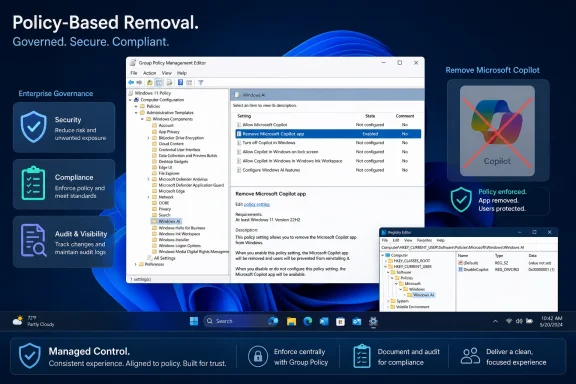The height and width of the screenshot is (384, 576).
Task: Expand the BitLocker Drive Encryption node
Action: point(148,138)
